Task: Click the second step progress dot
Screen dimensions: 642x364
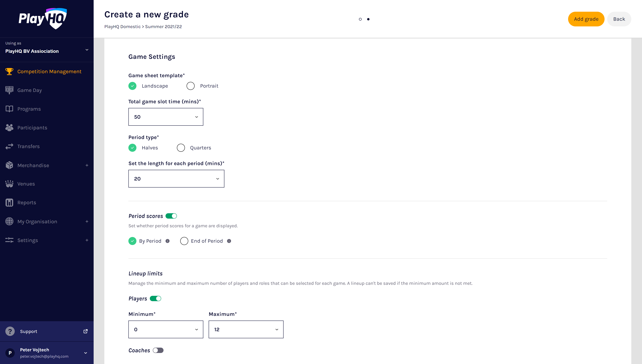Action: click(368, 19)
